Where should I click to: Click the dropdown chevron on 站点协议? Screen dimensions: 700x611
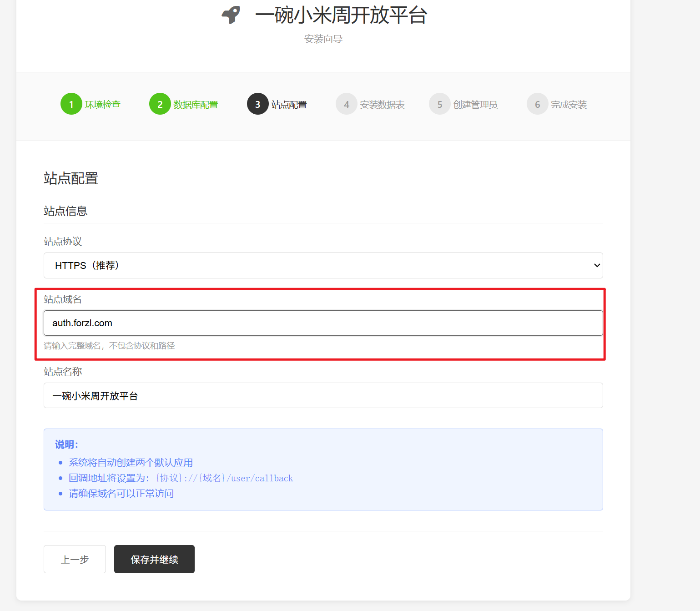(x=596, y=265)
